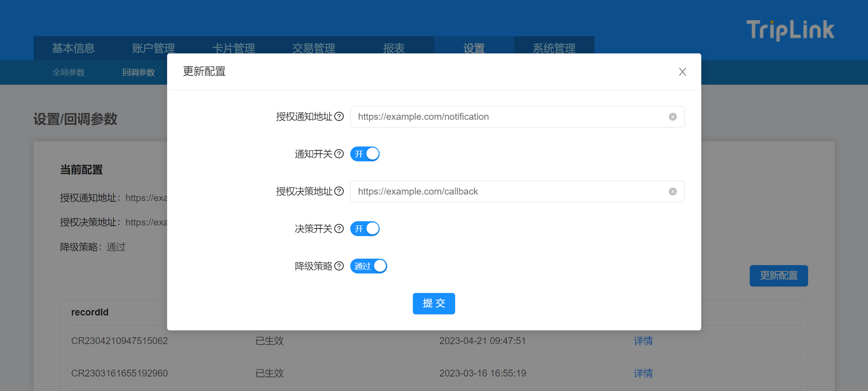Clear the 授权通知地址 input field
Viewport: 868px width, 391px height.
pyautogui.click(x=673, y=117)
